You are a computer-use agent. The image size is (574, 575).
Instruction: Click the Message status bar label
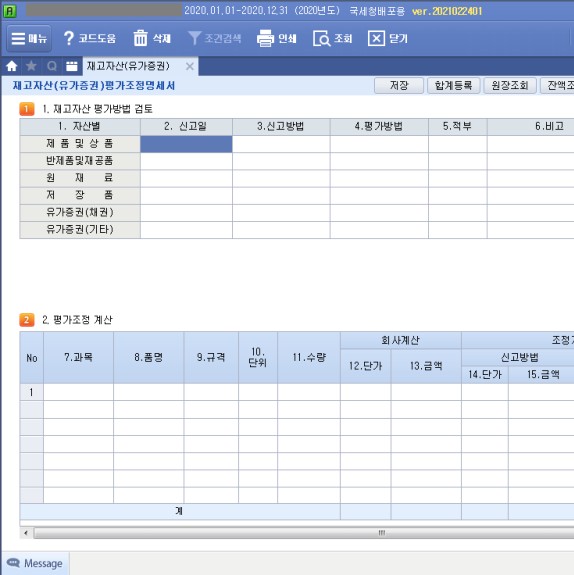point(43,563)
